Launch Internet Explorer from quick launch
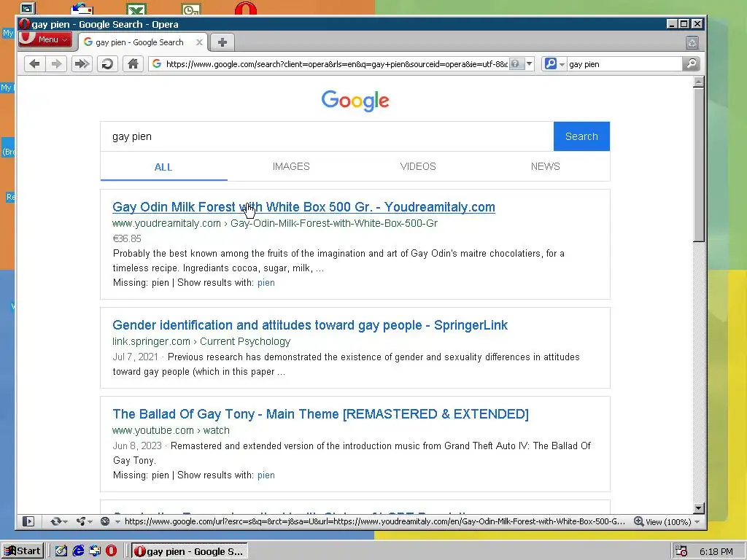 click(78, 551)
